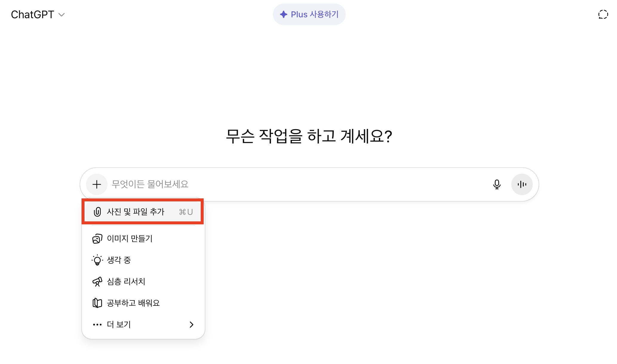Click the open book study icon
Screen dimensions: 617x364
coord(97,303)
